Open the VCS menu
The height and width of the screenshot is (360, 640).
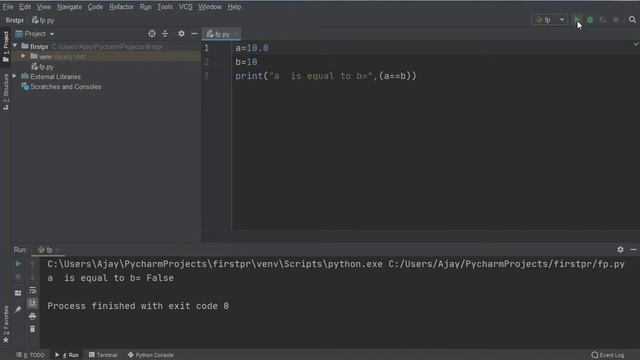pos(185,7)
